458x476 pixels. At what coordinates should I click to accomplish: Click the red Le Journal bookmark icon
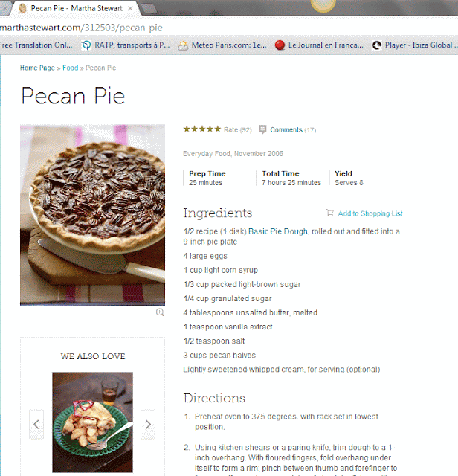click(280, 45)
